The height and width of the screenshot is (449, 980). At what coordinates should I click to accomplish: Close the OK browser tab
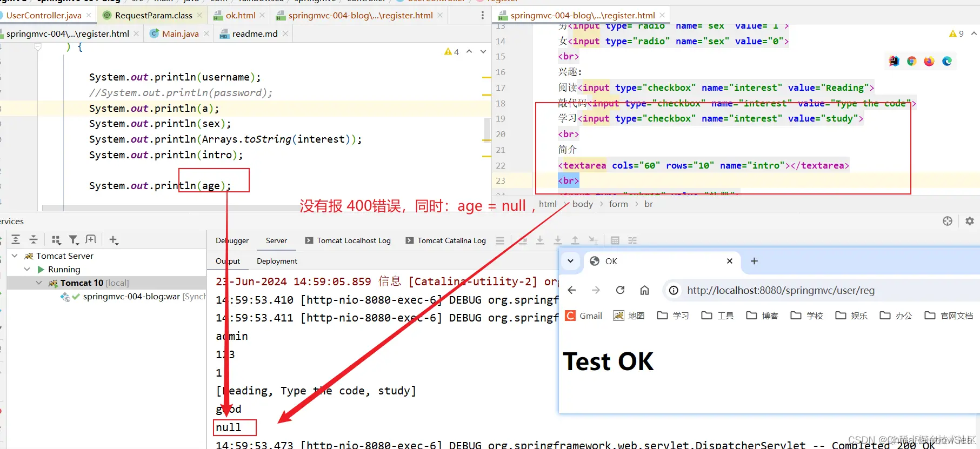(x=730, y=261)
